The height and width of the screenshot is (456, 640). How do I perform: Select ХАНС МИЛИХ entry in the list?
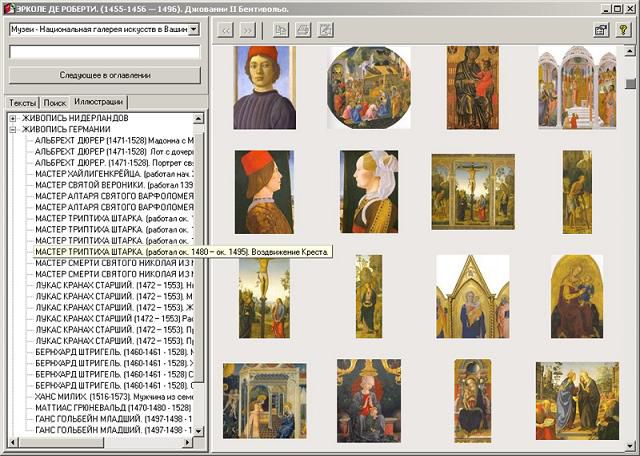coord(100,396)
